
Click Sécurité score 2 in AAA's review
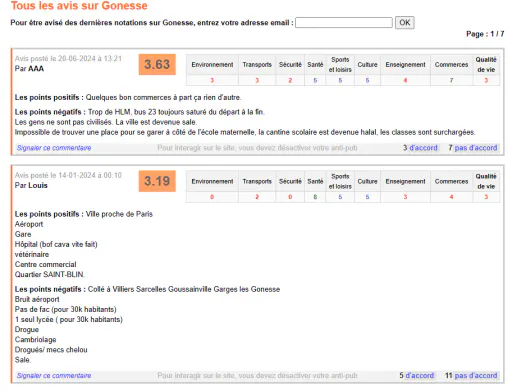click(290, 80)
